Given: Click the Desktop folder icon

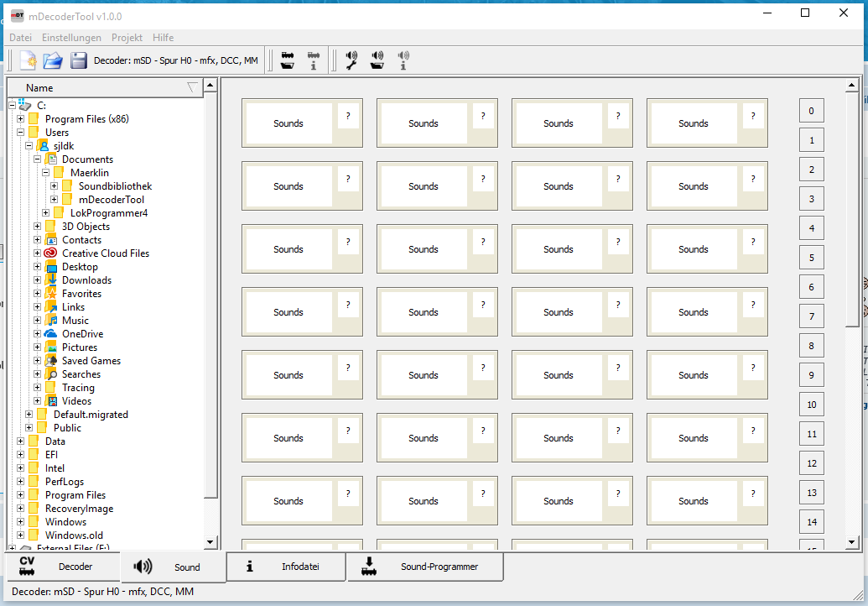Looking at the screenshot, I should coord(51,266).
